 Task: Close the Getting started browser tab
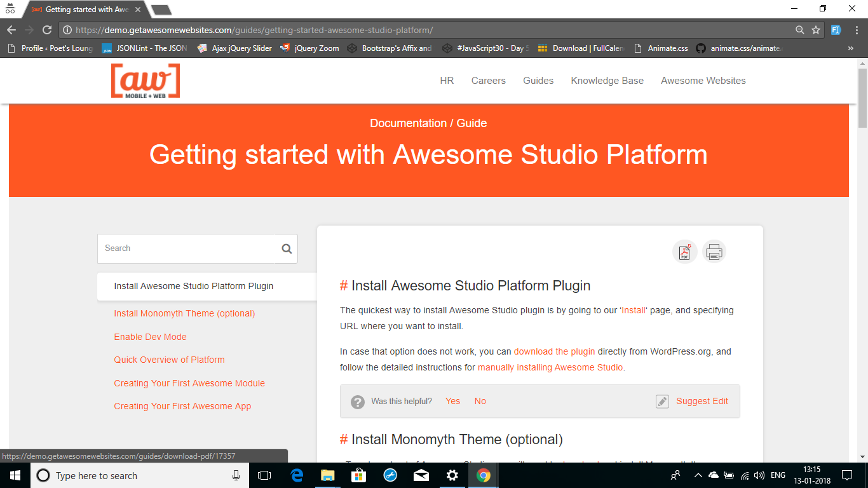[x=138, y=10]
